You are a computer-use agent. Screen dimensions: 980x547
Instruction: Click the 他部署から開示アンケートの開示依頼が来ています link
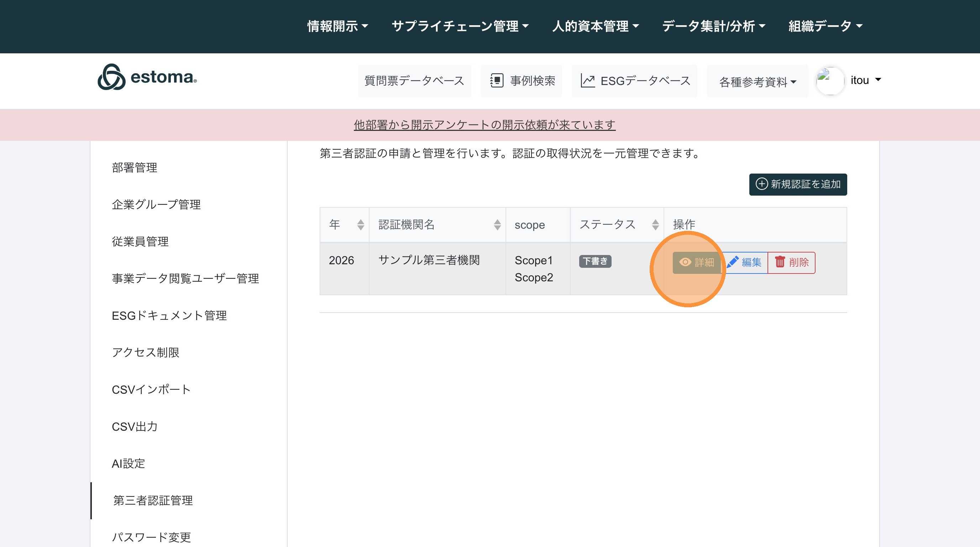pos(484,125)
